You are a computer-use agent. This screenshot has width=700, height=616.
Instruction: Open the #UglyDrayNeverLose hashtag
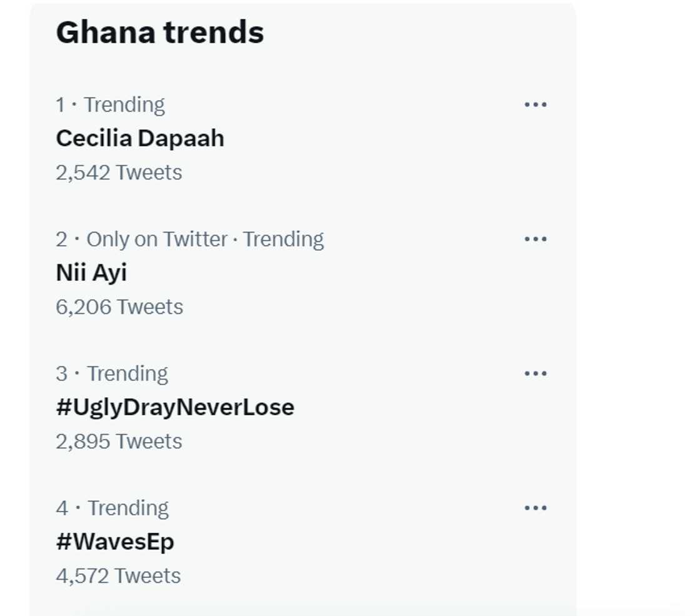click(175, 407)
